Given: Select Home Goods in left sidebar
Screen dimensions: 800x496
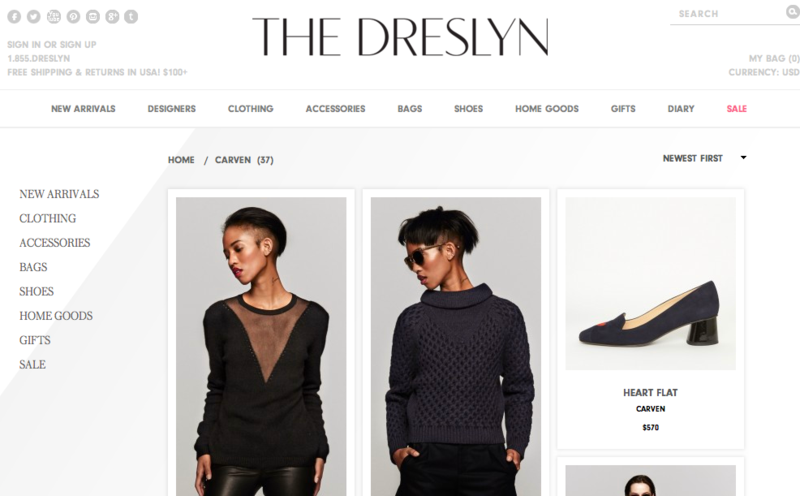Looking at the screenshot, I should tap(56, 316).
